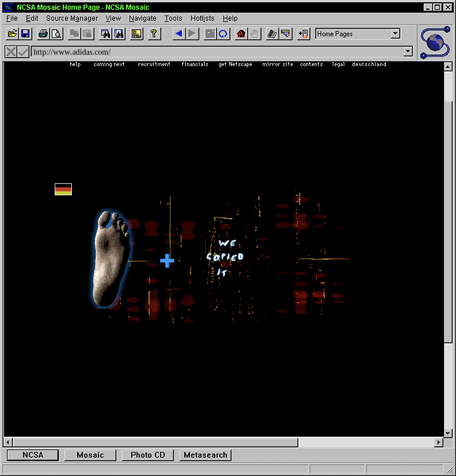The image size is (456, 476).
Task: Open the Hotlists menu
Action: [x=202, y=18]
